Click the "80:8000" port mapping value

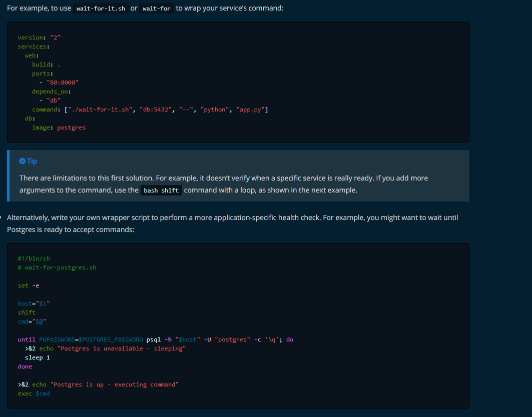pyautogui.click(x=63, y=82)
